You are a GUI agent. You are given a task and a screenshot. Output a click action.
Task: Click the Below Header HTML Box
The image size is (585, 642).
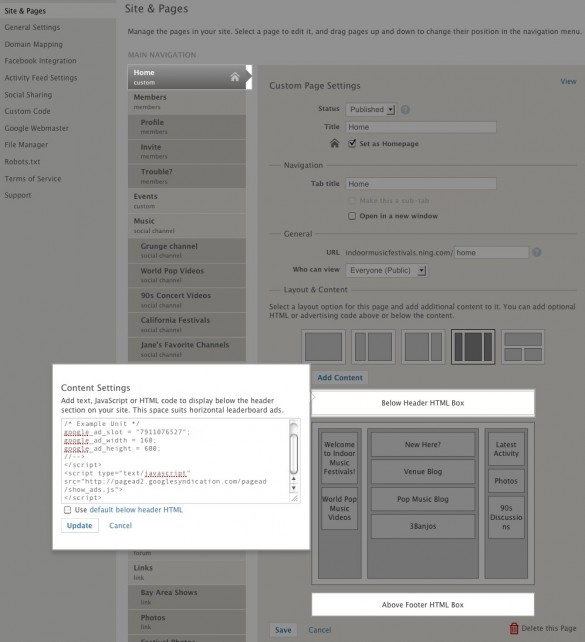click(423, 403)
